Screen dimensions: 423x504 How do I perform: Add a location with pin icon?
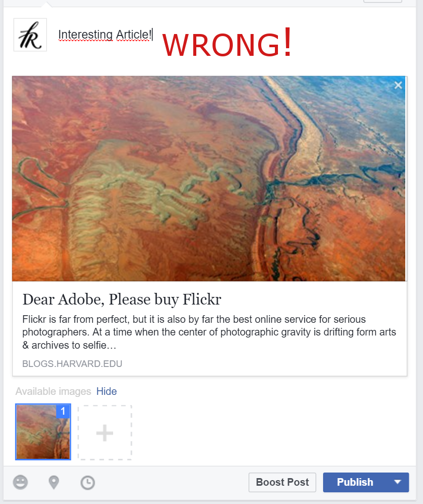54,483
